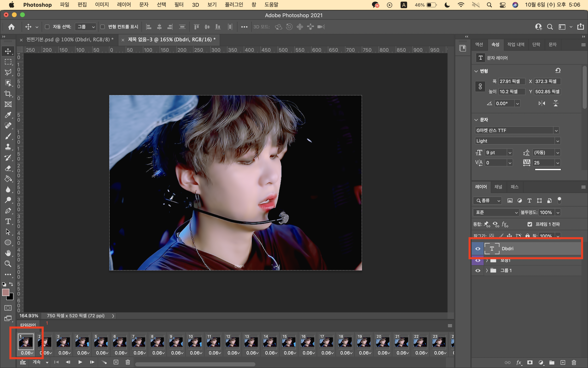
Task: Switch to the 찐찐기본.psd document tab
Action: tap(70, 40)
